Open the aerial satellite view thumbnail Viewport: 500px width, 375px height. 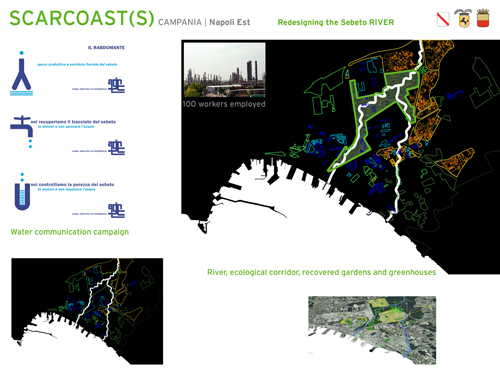click(372, 330)
